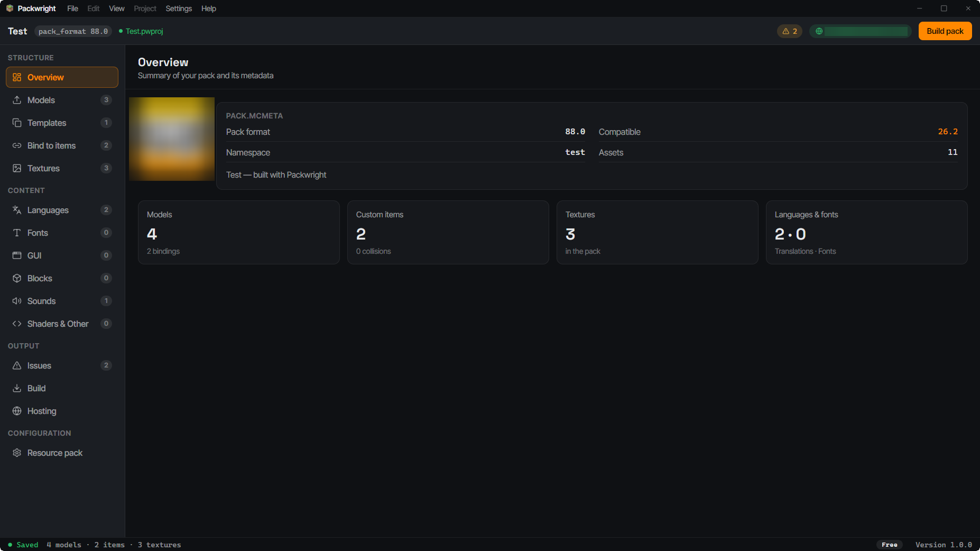Go to the Bind to items section
Image resolution: width=980 pixels, height=551 pixels.
click(x=62, y=145)
